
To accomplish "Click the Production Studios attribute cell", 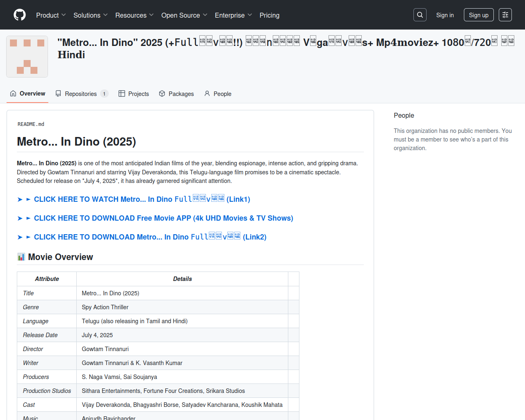I will tap(47, 391).
